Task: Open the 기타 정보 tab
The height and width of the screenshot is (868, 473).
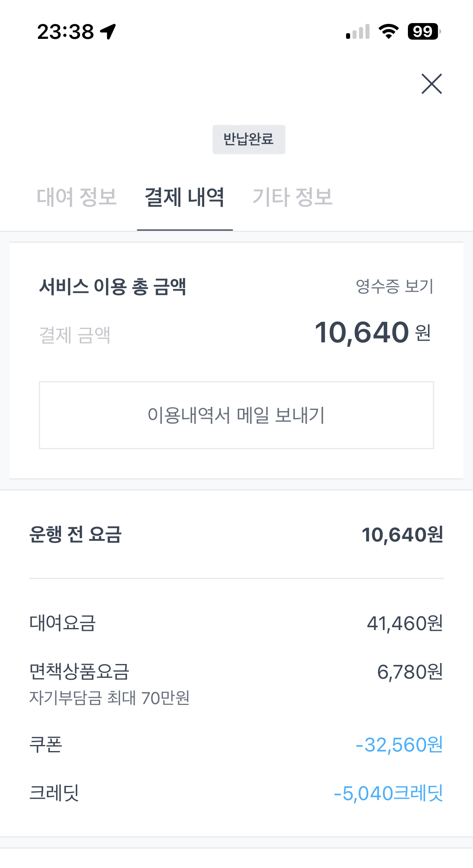Action: (x=292, y=197)
